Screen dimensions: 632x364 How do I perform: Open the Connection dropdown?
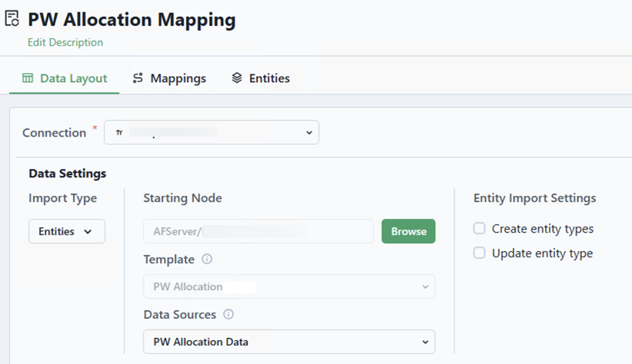pos(211,132)
